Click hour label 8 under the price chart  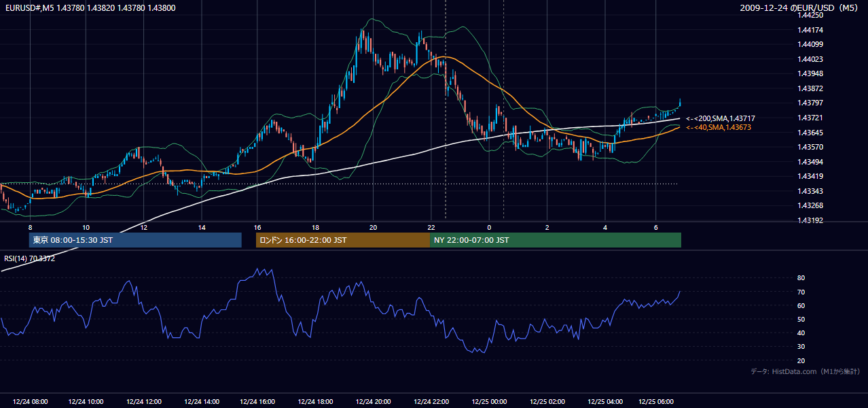(29, 227)
